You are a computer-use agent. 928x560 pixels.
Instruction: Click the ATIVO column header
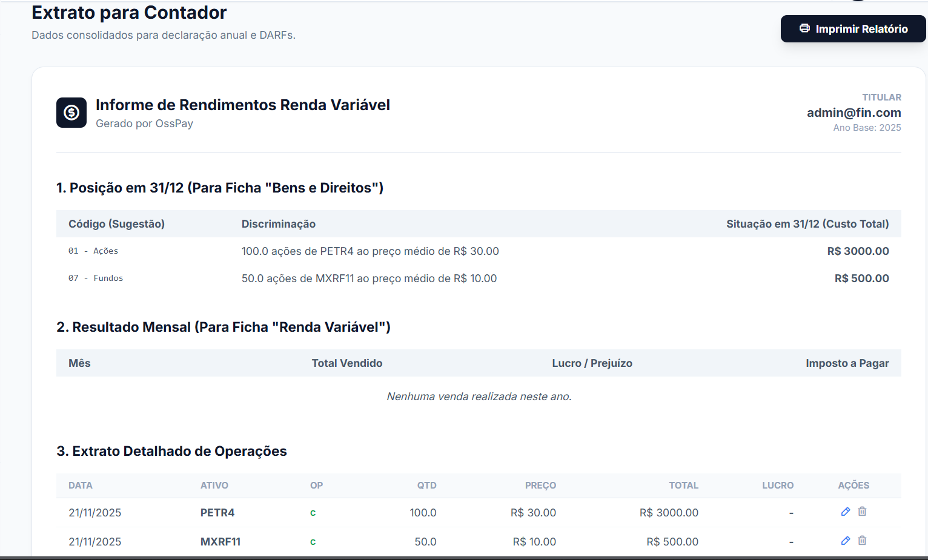pyautogui.click(x=214, y=486)
